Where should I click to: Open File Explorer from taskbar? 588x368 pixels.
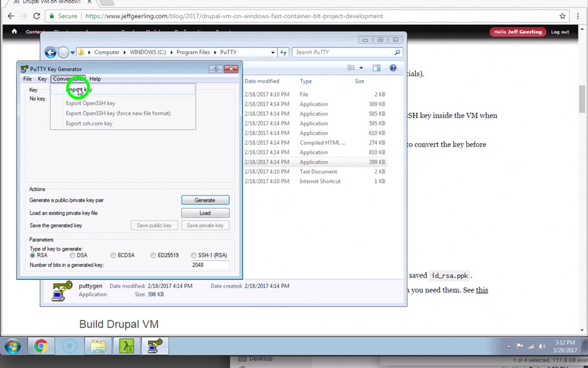98,346
